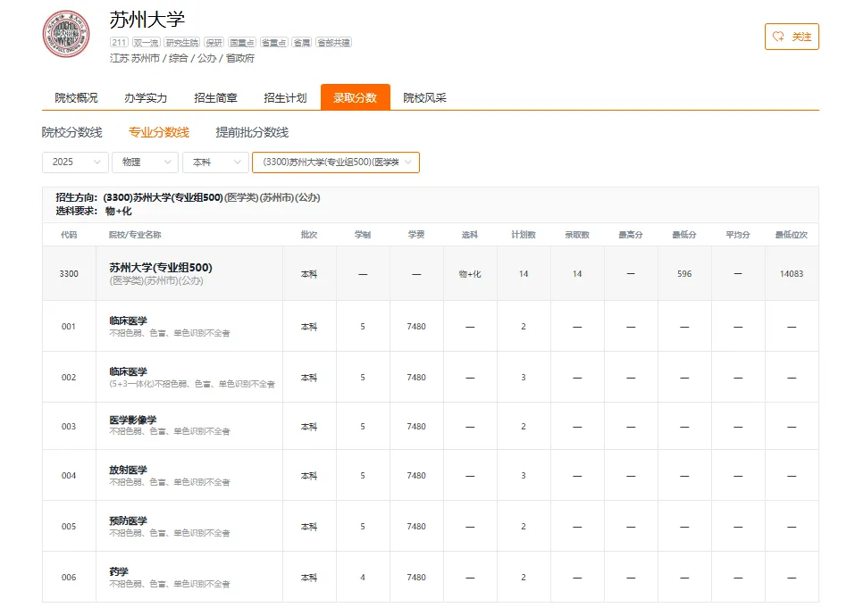This screenshot has height=616, width=855.
Task: Click the 录取数 column header
Action: coord(577,235)
